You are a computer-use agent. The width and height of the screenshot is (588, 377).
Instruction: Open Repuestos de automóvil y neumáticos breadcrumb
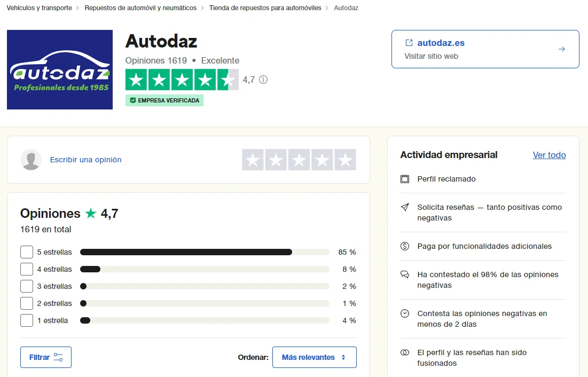[x=140, y=8]
